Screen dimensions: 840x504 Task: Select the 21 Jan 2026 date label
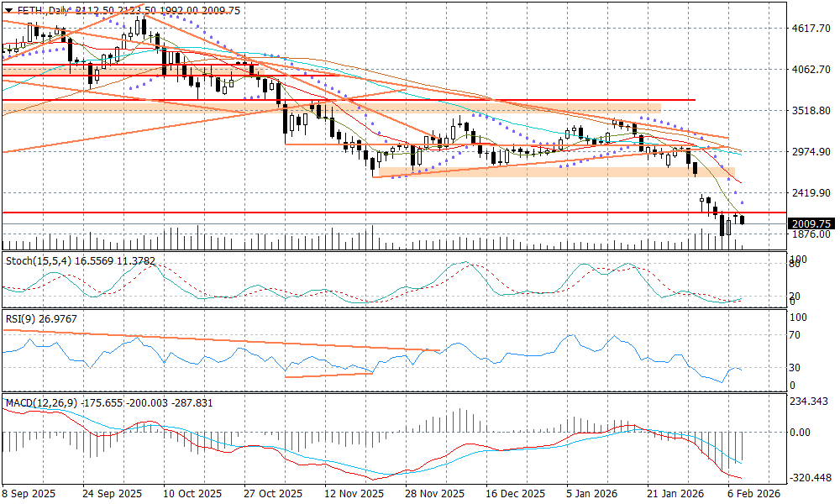(x=675, y=493)
